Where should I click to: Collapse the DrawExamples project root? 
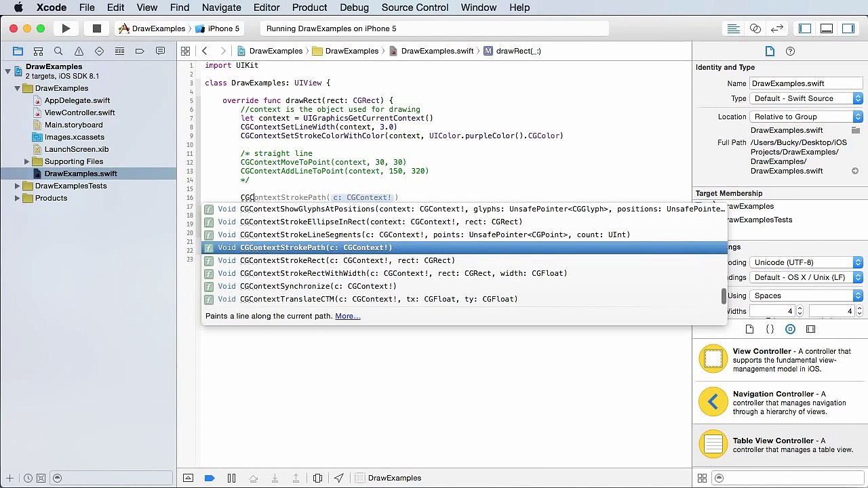click(8, 70)
